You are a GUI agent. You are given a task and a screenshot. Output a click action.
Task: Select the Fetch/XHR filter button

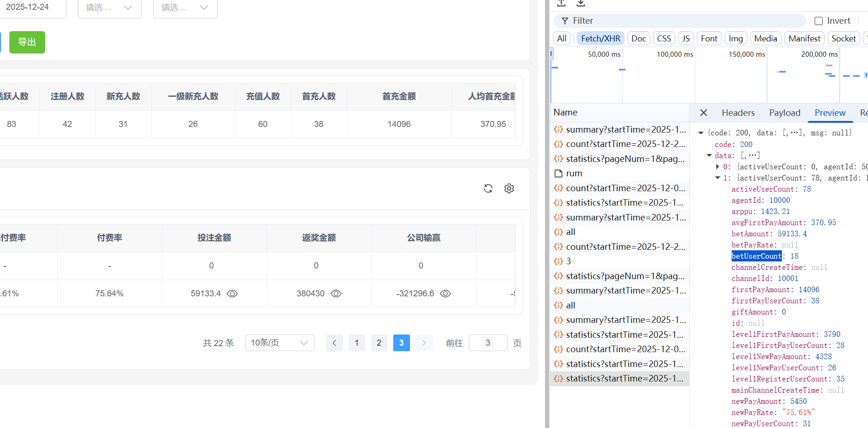click(600, 38)
